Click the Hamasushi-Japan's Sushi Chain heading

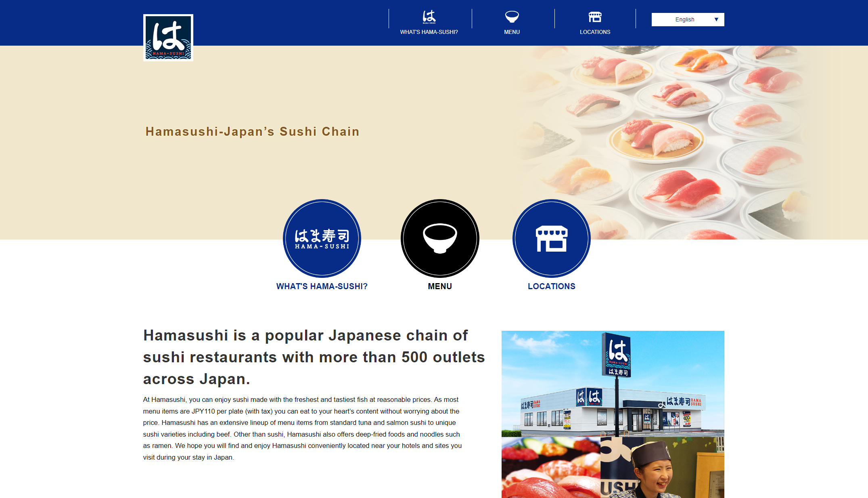(252, 132)
